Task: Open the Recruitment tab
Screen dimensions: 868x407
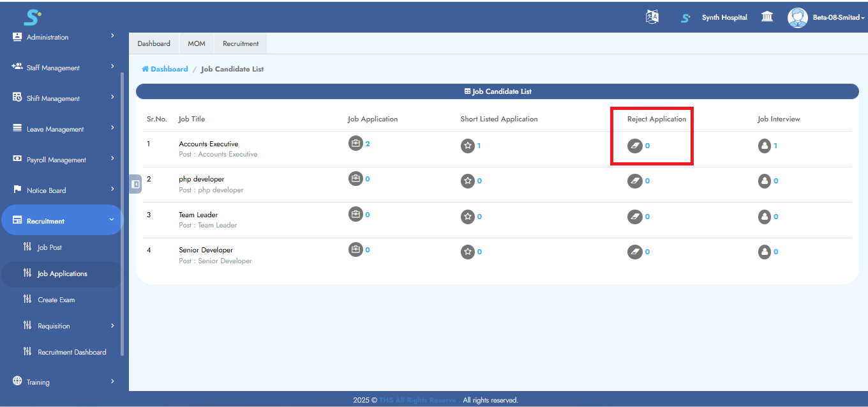Action: (241, 43)
